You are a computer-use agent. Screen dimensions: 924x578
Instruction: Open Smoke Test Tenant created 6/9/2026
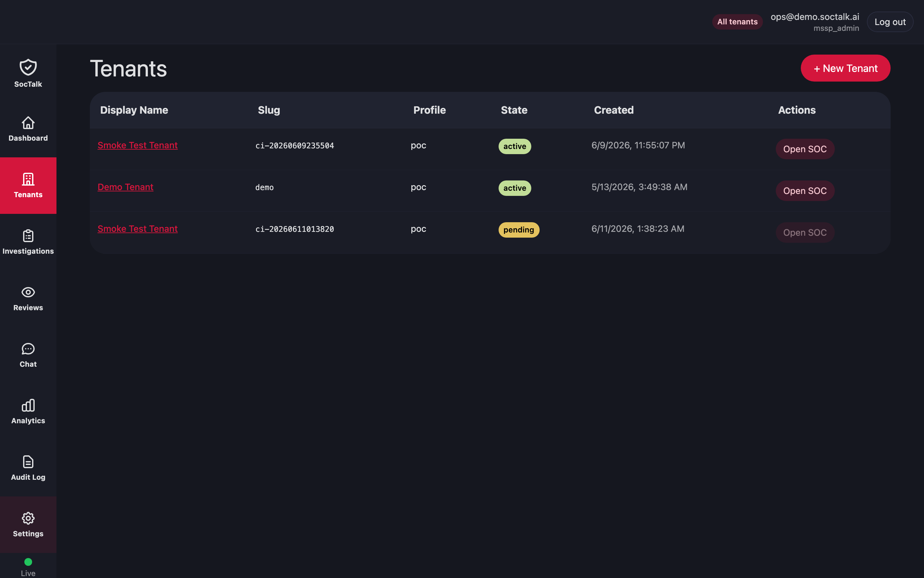tap(137, 145)
